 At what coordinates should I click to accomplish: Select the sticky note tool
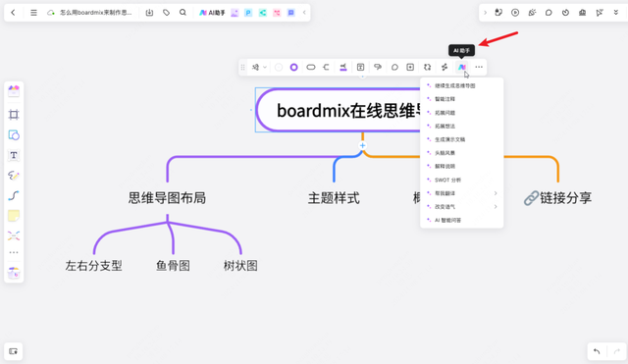(14, 216)
